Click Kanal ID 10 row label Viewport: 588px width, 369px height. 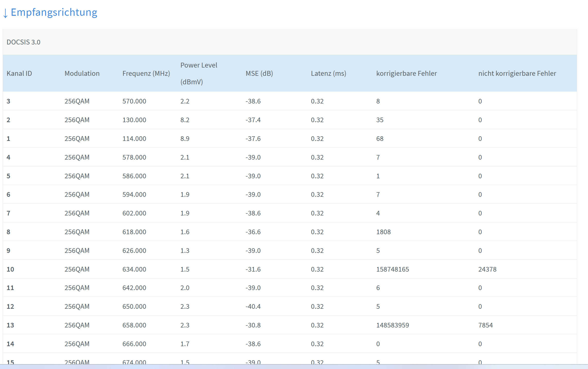10,269
